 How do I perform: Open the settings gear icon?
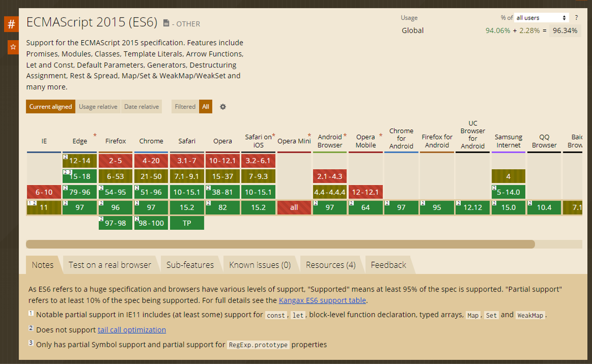223,107
